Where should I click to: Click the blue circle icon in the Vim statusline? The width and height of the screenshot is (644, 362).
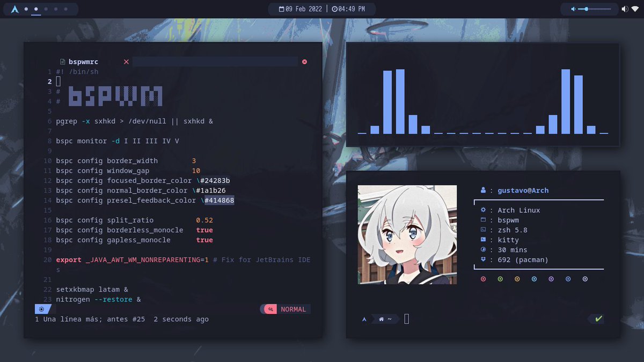click(41, 309)
